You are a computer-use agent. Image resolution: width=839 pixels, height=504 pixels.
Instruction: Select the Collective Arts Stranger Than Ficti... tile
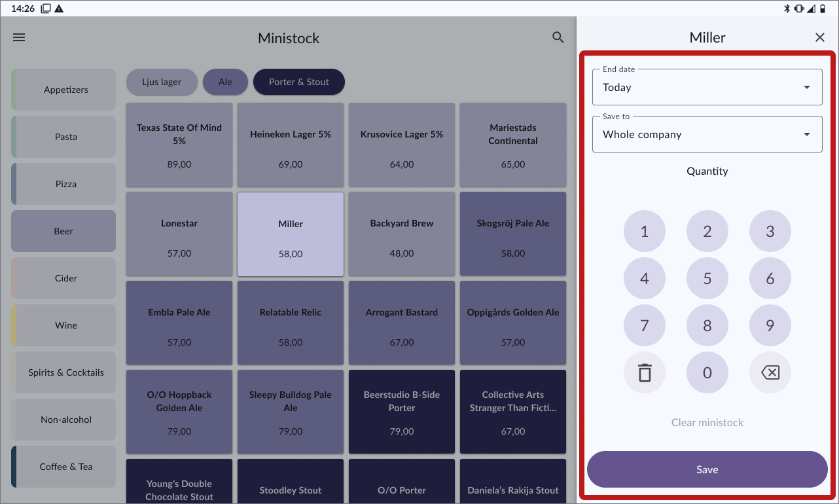tap(513, 412)
